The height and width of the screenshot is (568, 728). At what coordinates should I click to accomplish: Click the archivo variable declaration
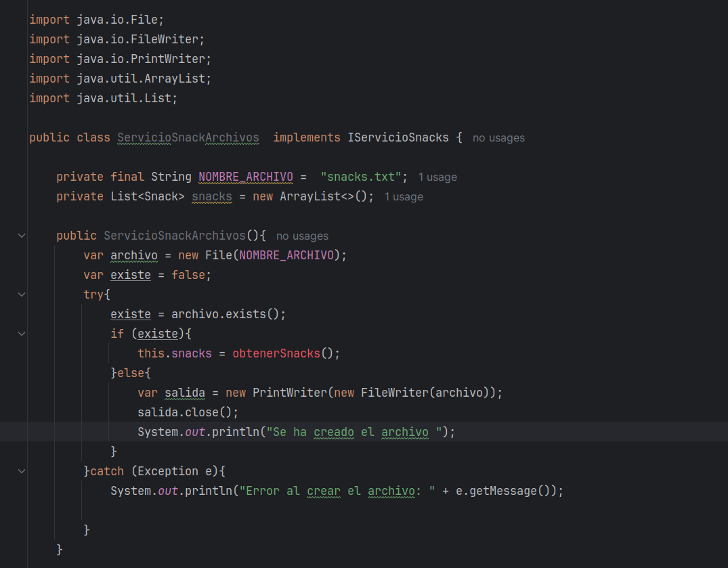pyautogui.click(x=133, y=255)
